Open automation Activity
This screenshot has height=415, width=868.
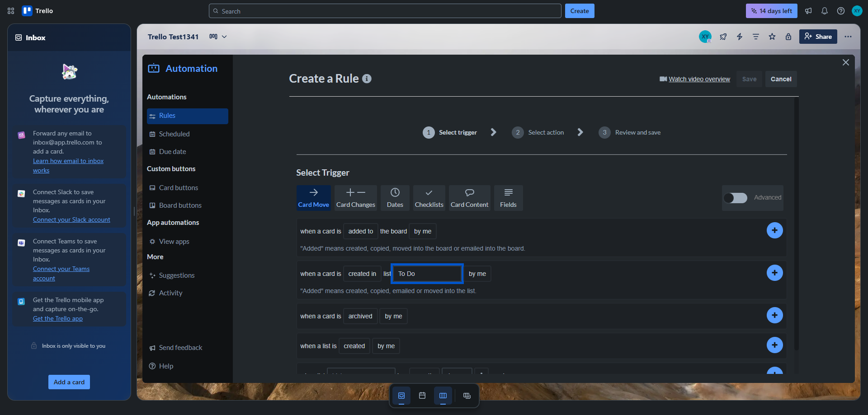188,293
